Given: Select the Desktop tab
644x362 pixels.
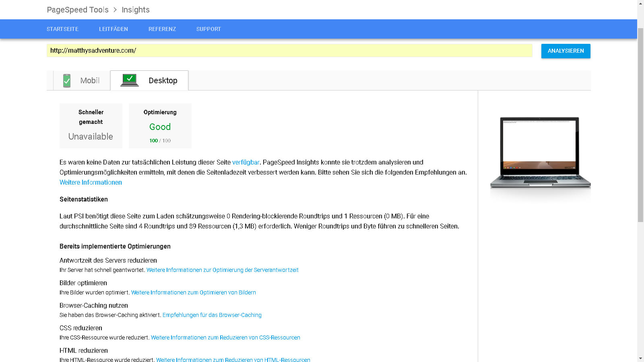Looking at the screenshot, I should pos(149,80).
